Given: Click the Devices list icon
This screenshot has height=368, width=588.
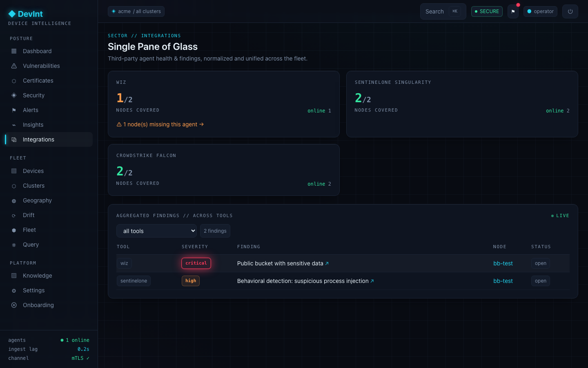Looking at the screenshot, I should pos(14,171).
